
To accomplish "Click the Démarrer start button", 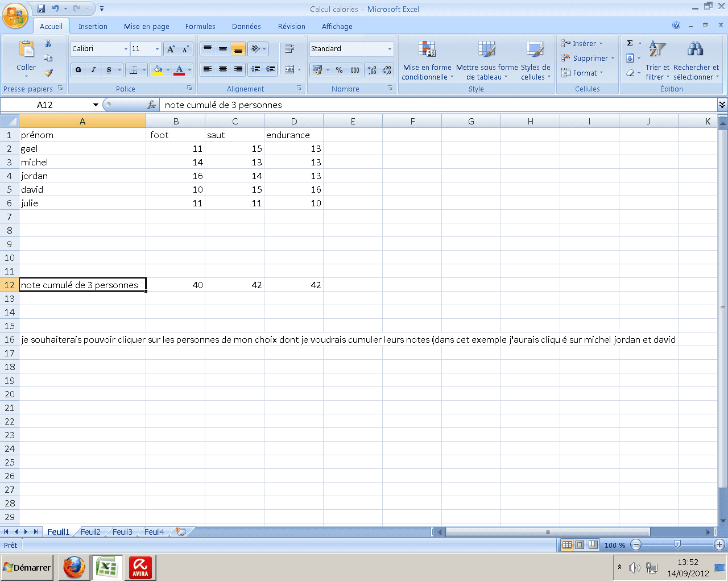I will click(x=27, y=567).
